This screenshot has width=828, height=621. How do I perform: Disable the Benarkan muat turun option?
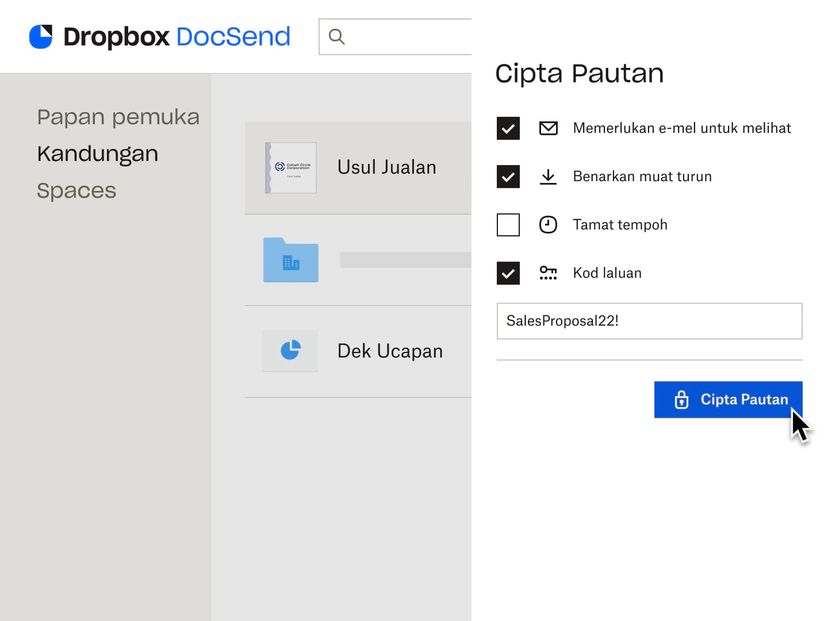click(508, 176)
